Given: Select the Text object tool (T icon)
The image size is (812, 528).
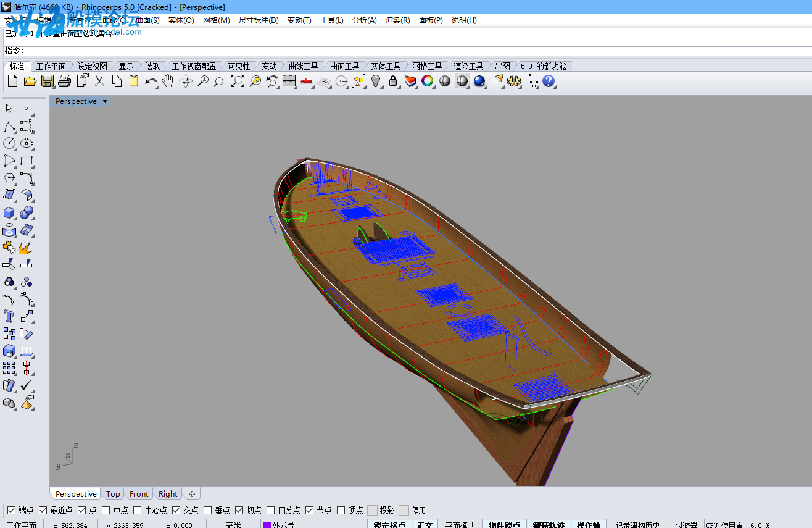Looking at the screenshot, I should (9, 317).
